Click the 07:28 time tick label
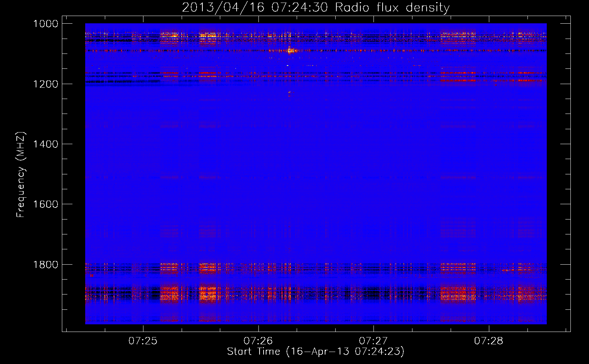The width and height of the screenshot is (589, 364). tap(489, 341)
